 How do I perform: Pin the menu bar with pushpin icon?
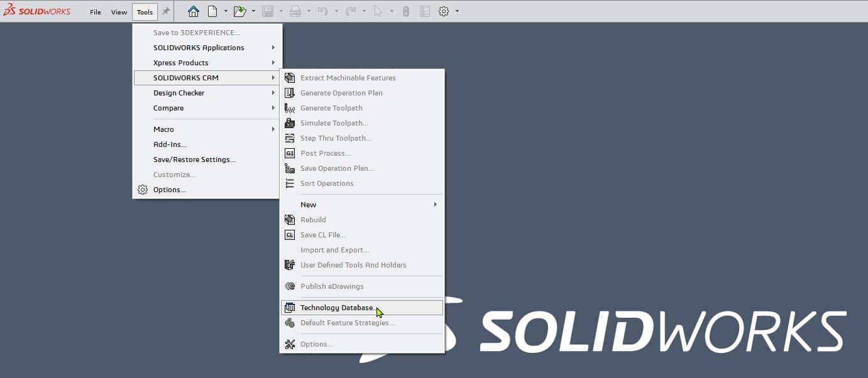pyautogui.click(x=166, y=11)
